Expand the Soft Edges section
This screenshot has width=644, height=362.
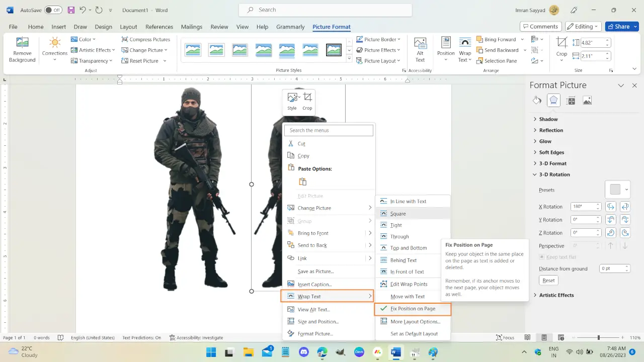551,152
